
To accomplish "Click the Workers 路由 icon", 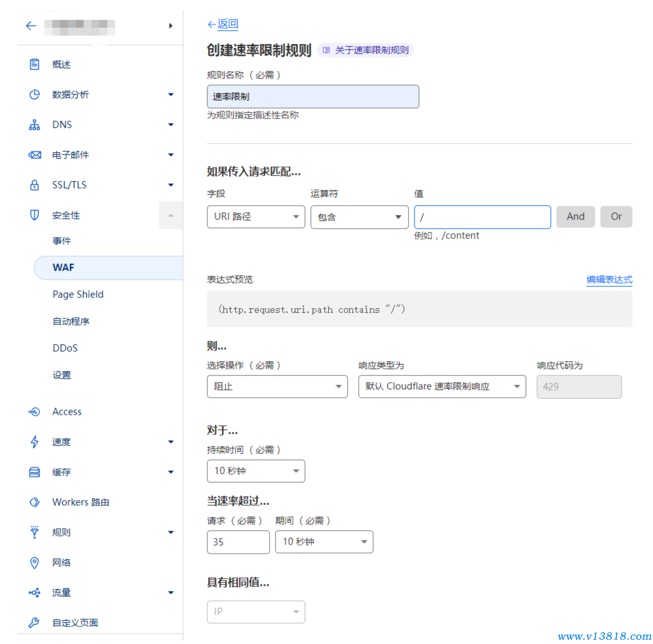I will (x=35, y=502).
